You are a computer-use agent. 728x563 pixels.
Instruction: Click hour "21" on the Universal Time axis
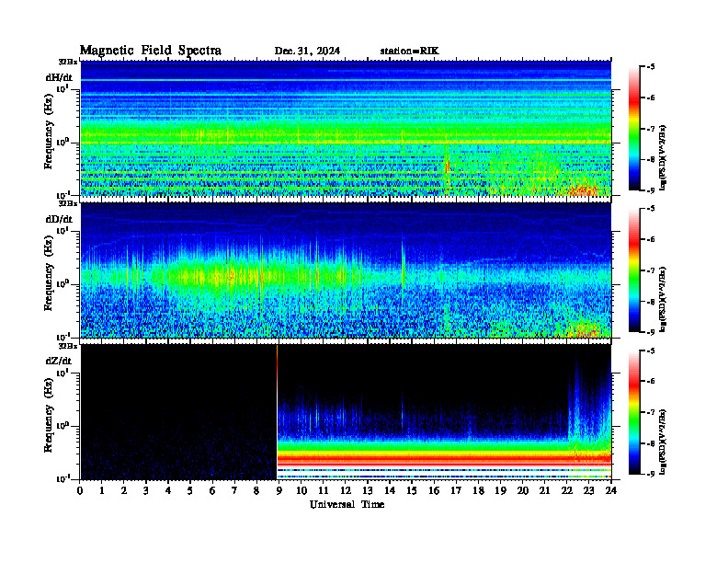544,491
